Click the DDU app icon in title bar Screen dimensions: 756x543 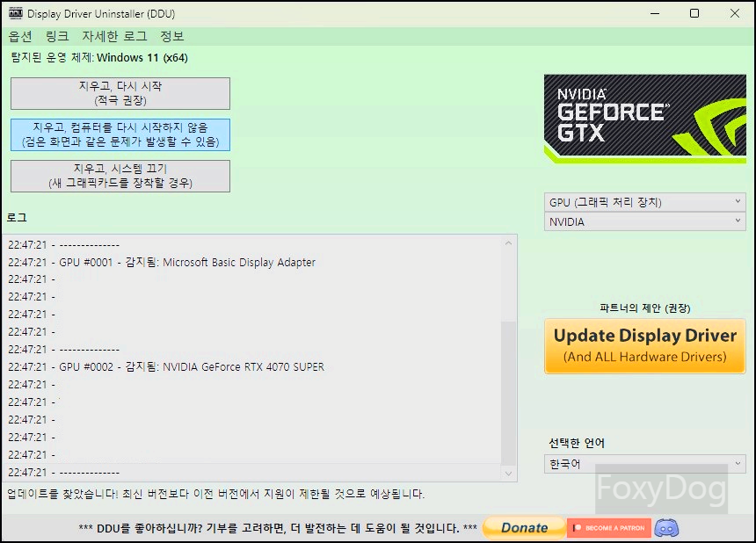click(x=16, y=13)
